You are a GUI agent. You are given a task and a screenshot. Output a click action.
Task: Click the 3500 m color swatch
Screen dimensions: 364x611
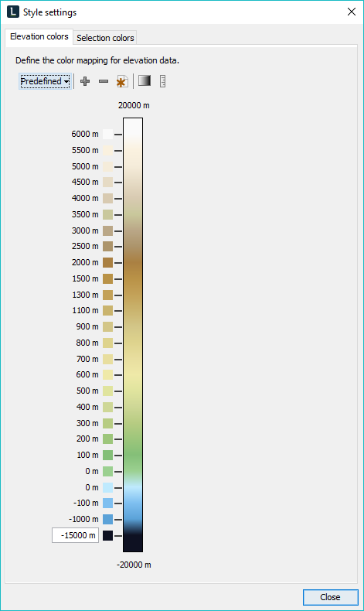[108, 214]
